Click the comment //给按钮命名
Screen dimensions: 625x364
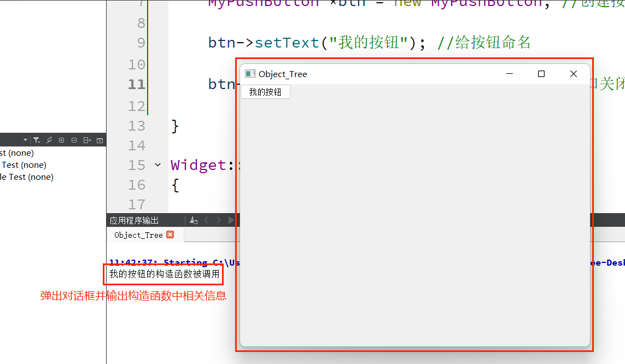483,42
